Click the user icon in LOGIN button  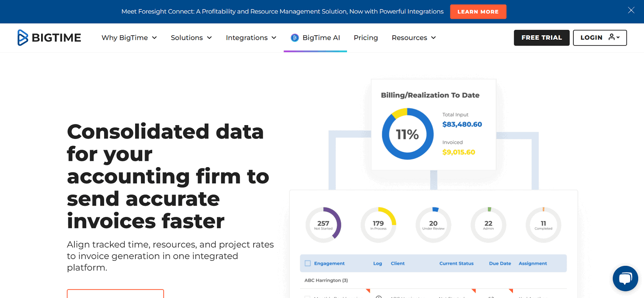[x=610, y=38]
